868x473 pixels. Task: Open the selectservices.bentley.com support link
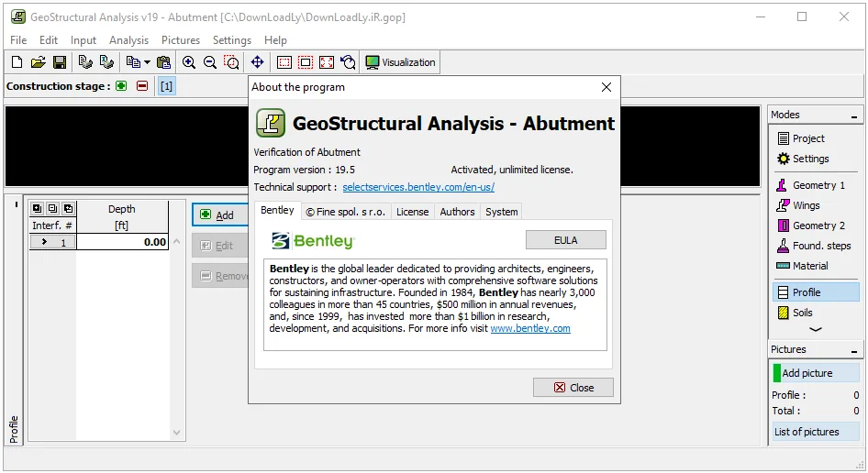418,187
